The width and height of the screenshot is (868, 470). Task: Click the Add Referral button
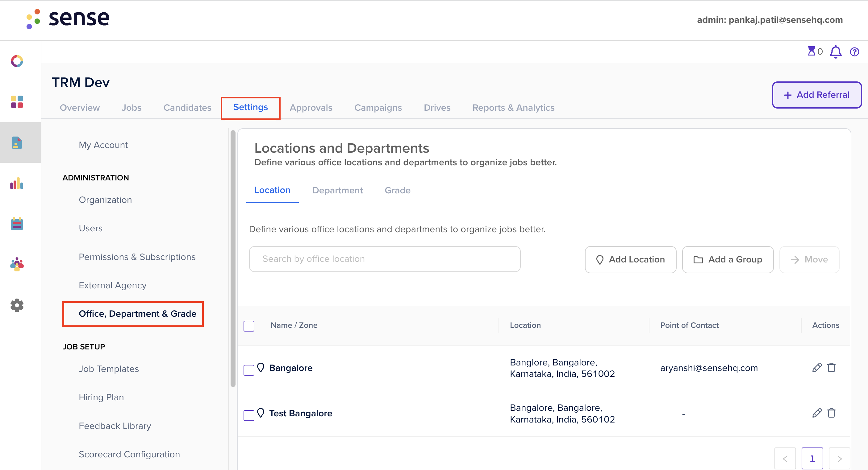pyautogui.click(x=817, y=95)
